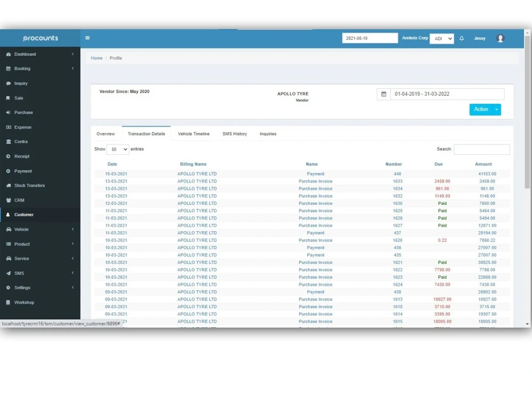Open Stock Transfers in sidebar menu

[x=29, y=186]
